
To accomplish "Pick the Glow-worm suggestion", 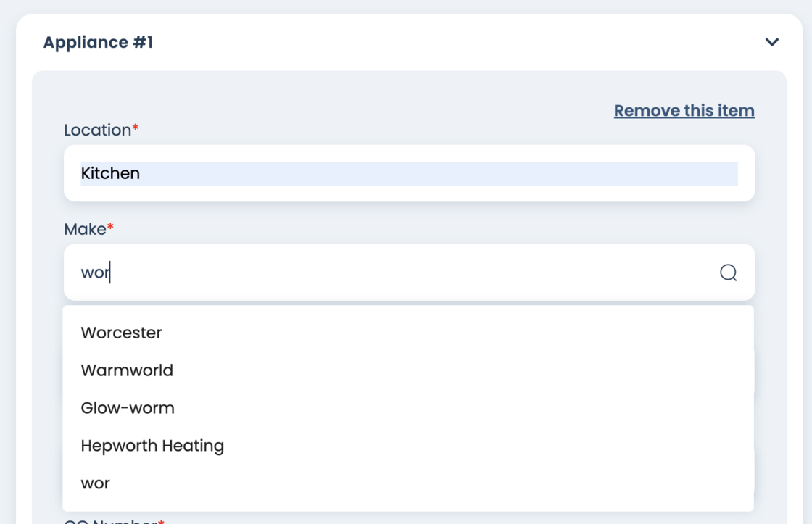I will coord(128,408).
